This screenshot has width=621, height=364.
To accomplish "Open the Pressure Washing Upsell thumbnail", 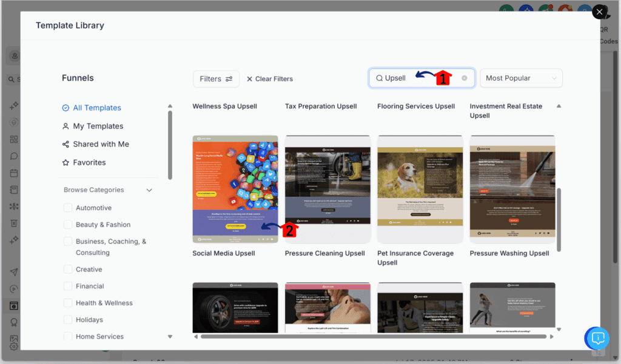I will (512, 189).
